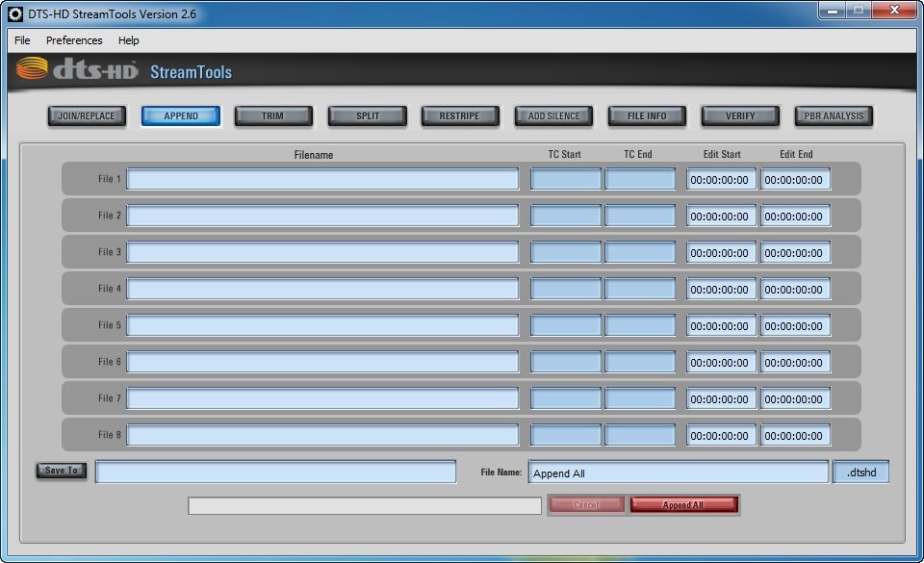The width and height of the screenshot is (924, 563).
Task: Click File 3 TC End field
Action: (x=640, y=252)
